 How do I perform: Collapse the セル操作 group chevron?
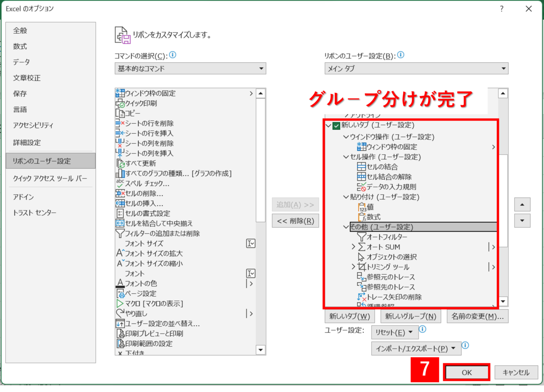pos(346,157)
